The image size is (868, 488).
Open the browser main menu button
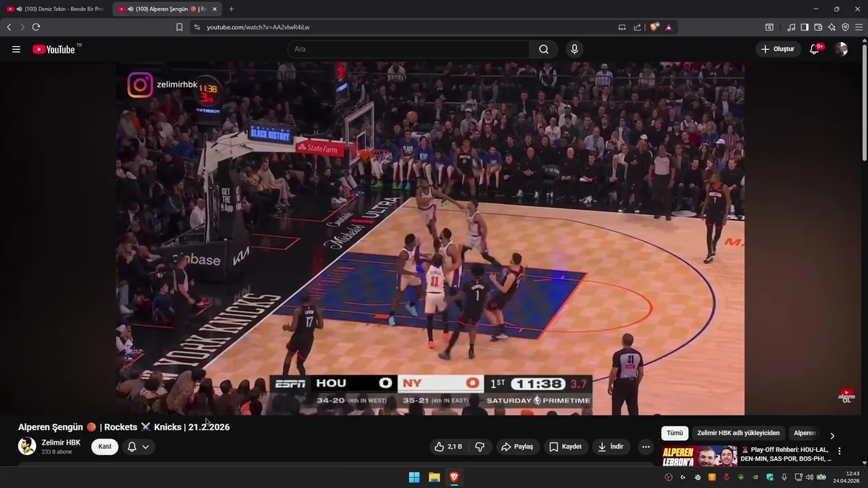(x=859, y=27)
